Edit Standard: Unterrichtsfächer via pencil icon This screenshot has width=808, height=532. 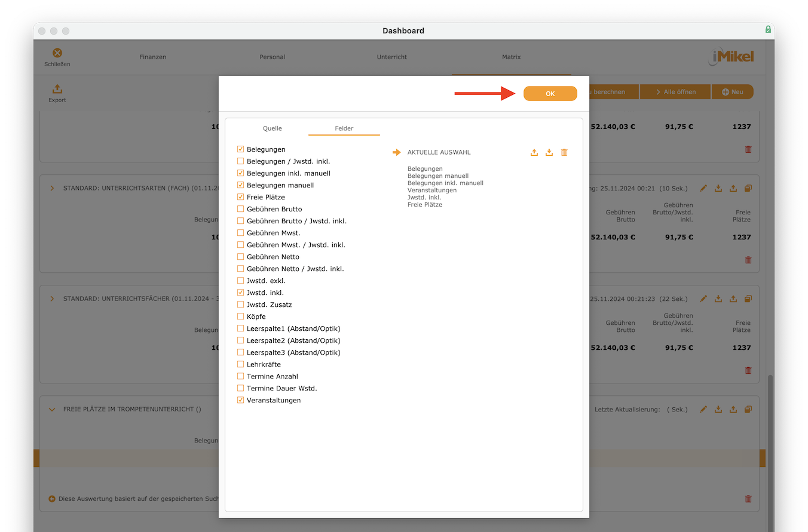coord(703,299)
